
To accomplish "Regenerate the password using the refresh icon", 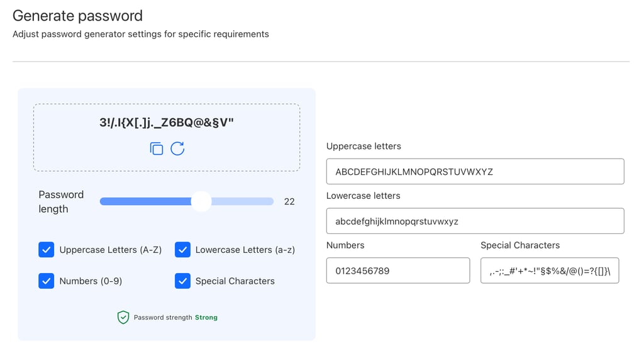I will tap(177, 148).
